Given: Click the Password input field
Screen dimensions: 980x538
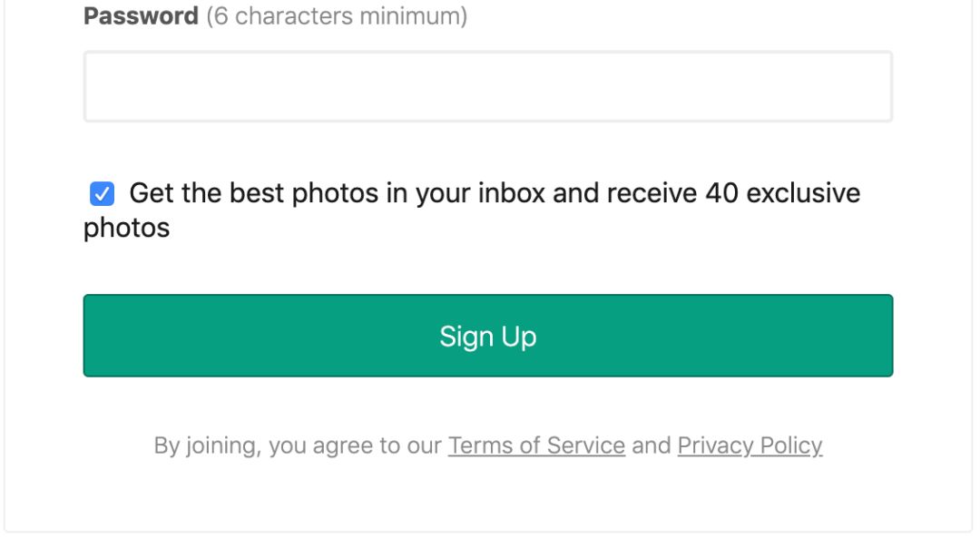Looking at the screenshot, I should coord(487,87).
